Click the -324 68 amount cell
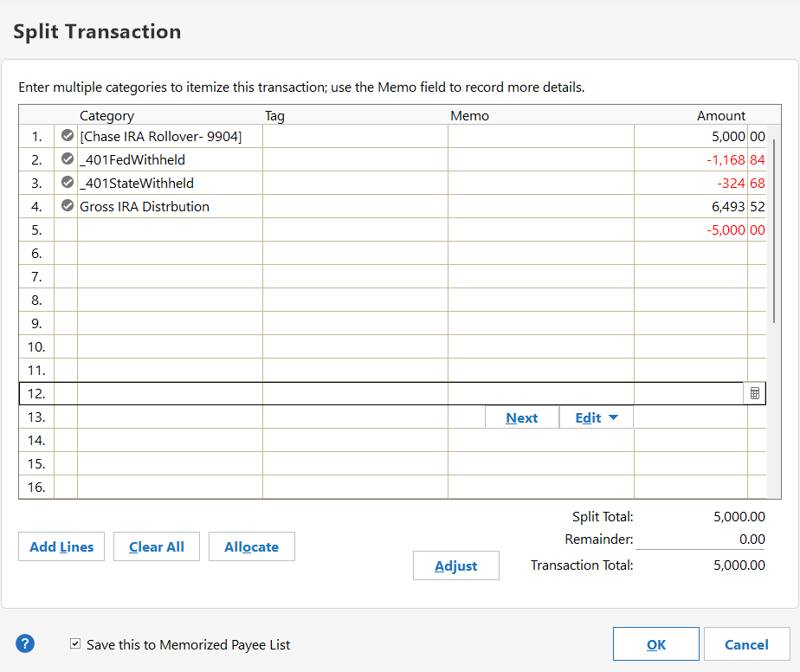Screen dimensions: 800x672 tap(700, 184)
